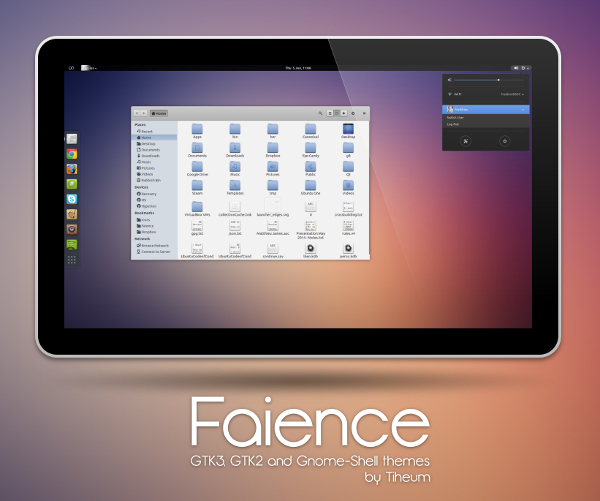The width and height of the screenshot is (600, 501).
Task: Select the launcher_edges.svg file
Action: click(x=272, y=205)
